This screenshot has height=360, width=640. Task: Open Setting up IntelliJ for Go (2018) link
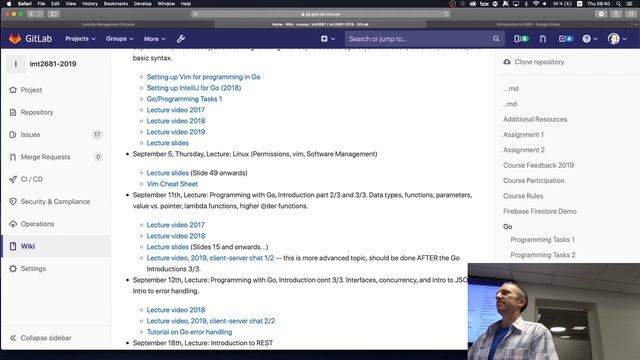[194, 88]
